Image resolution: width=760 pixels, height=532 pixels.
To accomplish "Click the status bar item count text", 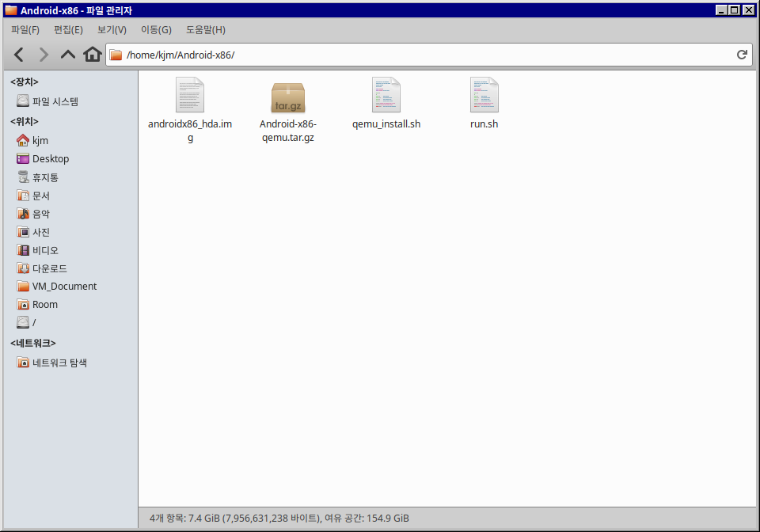I will (x=279, y=518).
